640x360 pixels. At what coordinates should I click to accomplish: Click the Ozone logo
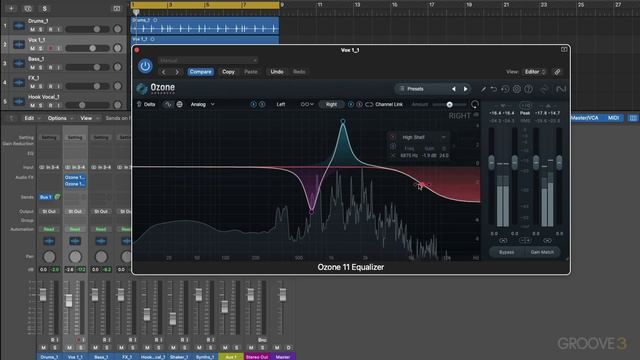point(156,88)
